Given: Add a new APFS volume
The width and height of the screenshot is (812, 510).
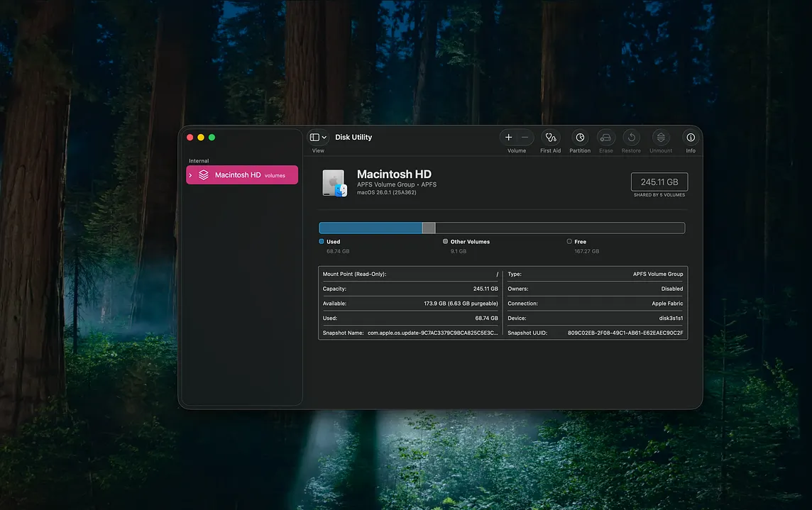Looking at the screenshot, I should 508,137.
